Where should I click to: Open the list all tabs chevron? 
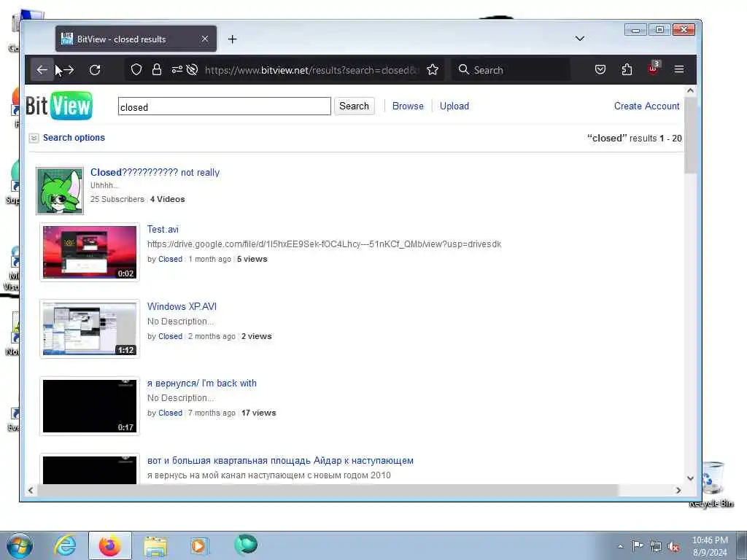pos(579,39)
